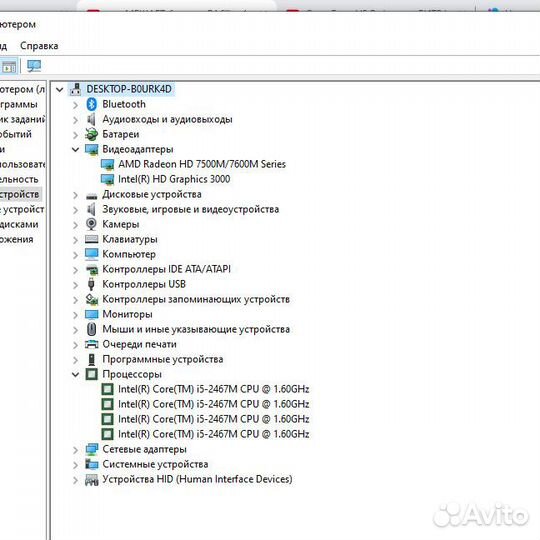Select Intel(R) HD Graphics 3000
The height and width of the screenshot is (540, 540).
(174, 179)
